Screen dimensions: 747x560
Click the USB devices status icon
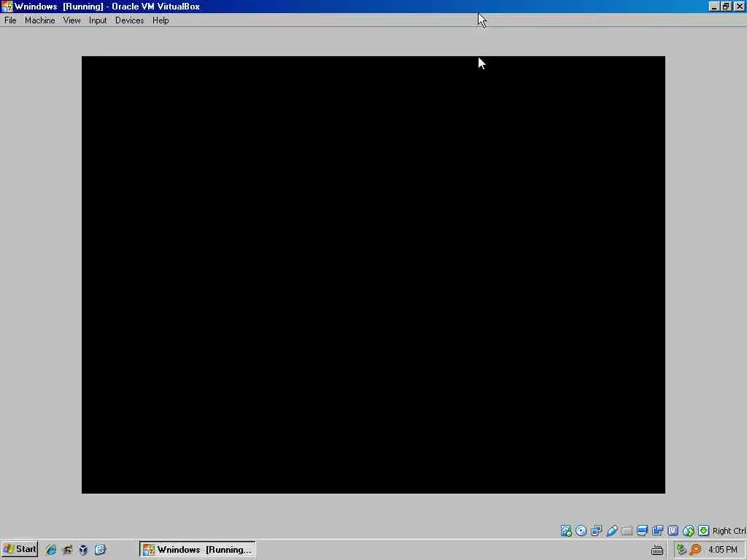coord(612,531)
